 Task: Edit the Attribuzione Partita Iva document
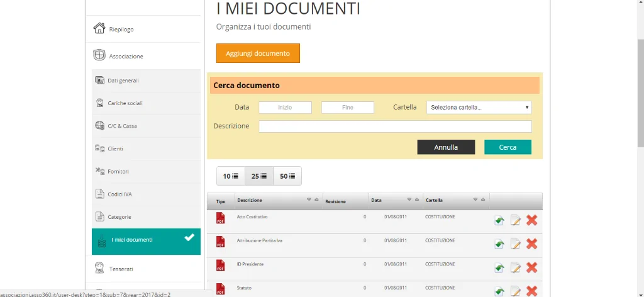516,244
